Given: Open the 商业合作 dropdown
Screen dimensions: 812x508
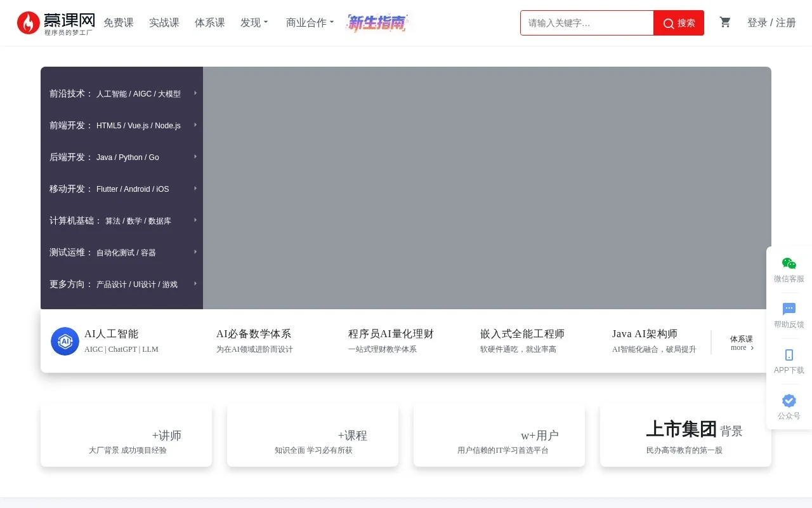Looking at the screenshot, I should point(310,22).
